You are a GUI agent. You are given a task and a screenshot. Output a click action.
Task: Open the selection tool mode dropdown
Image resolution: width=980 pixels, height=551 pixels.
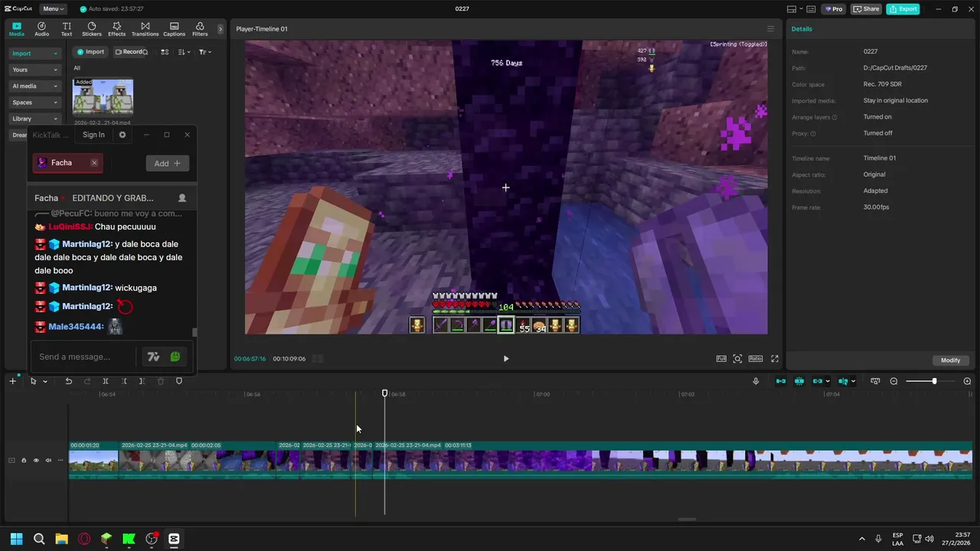click(x=45, y=381)
